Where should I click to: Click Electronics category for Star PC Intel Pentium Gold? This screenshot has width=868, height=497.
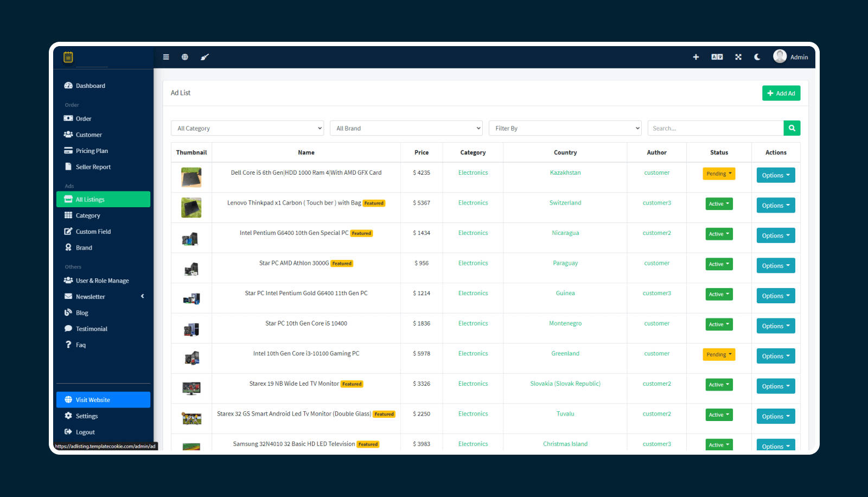[473, 293]
